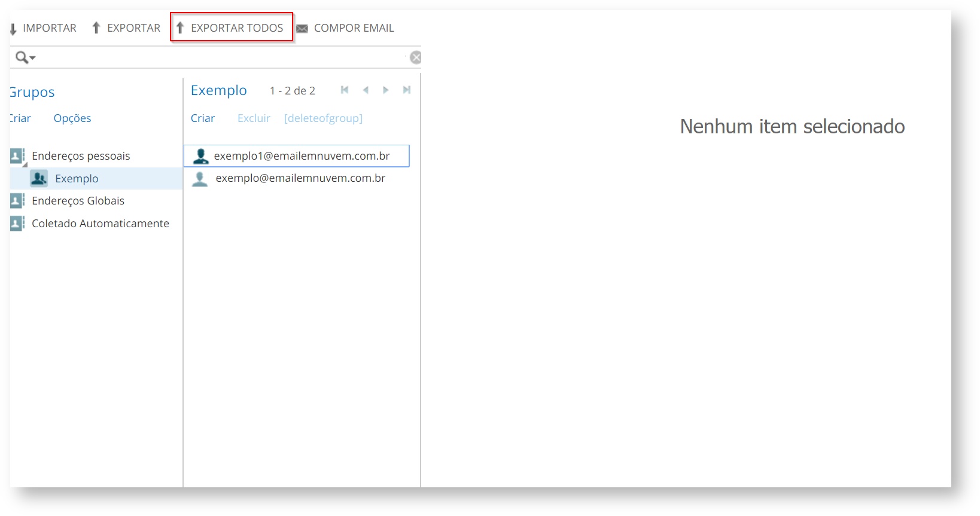The width and height of the screenshot is (980, 516).
Task: Go to previous page of contacts
Action: coord(366,90)
